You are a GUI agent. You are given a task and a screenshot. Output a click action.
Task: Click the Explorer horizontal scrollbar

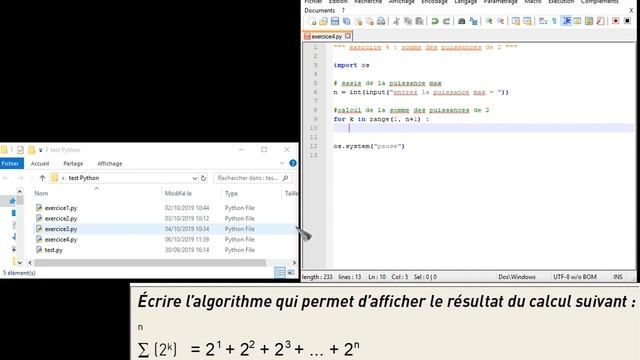click(150, 262)
